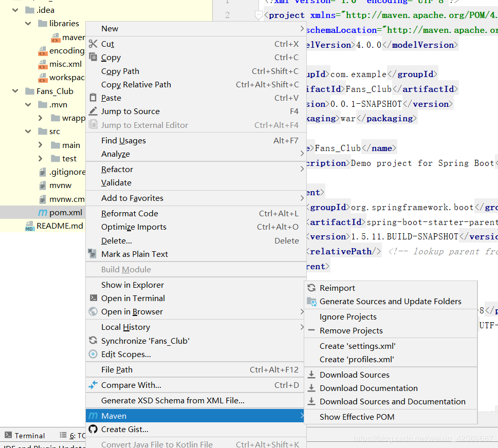Click the Synchronize refresh icon

click(93, 340)
